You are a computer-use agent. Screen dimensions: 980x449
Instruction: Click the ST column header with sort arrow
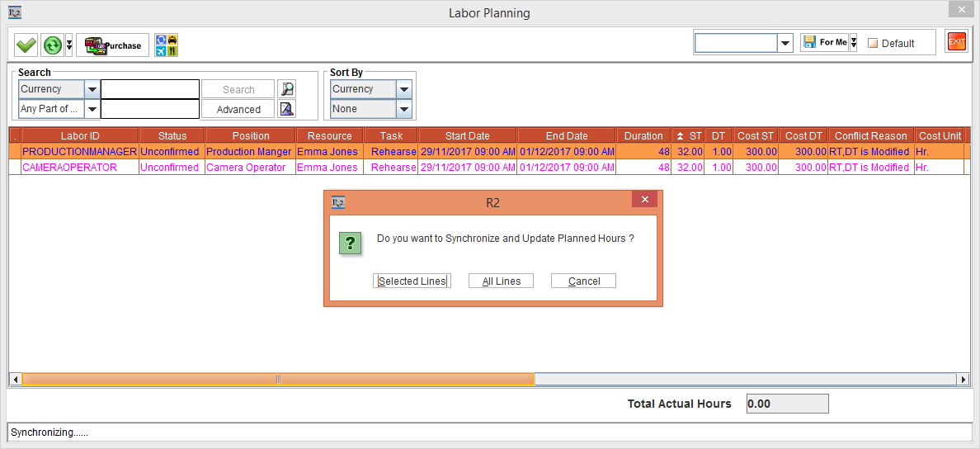[x=688, y=135]
